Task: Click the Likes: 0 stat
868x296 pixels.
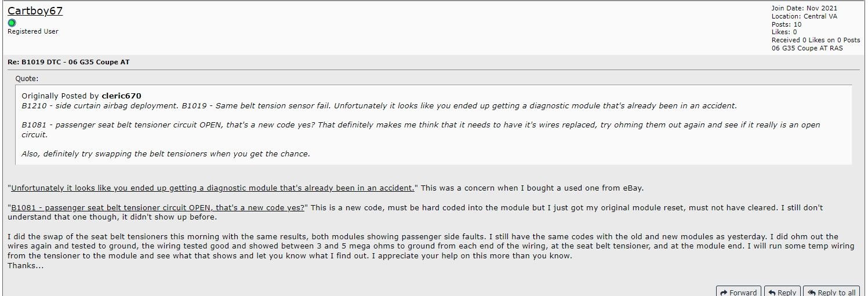Action: [x=784, y=32]
